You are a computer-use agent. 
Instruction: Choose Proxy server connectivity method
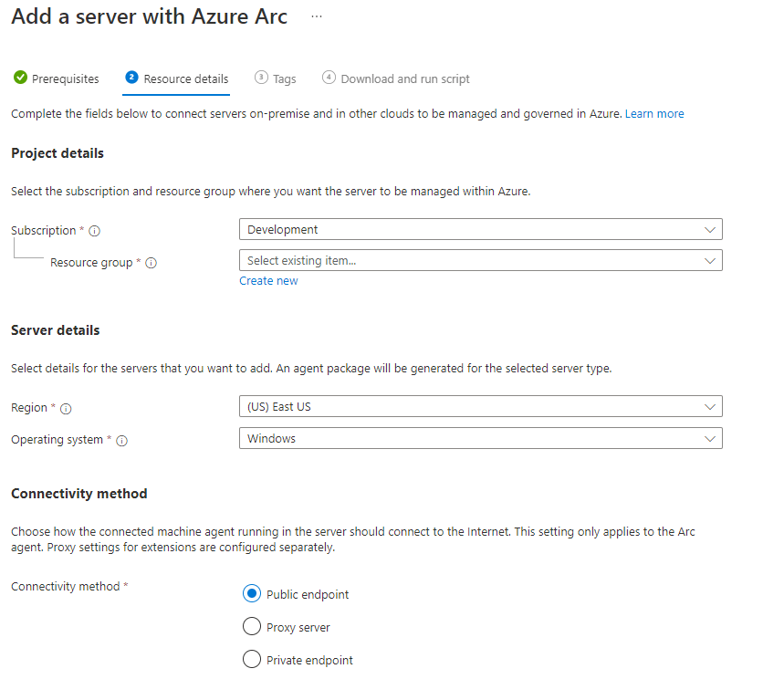click(x=252, y=627)
